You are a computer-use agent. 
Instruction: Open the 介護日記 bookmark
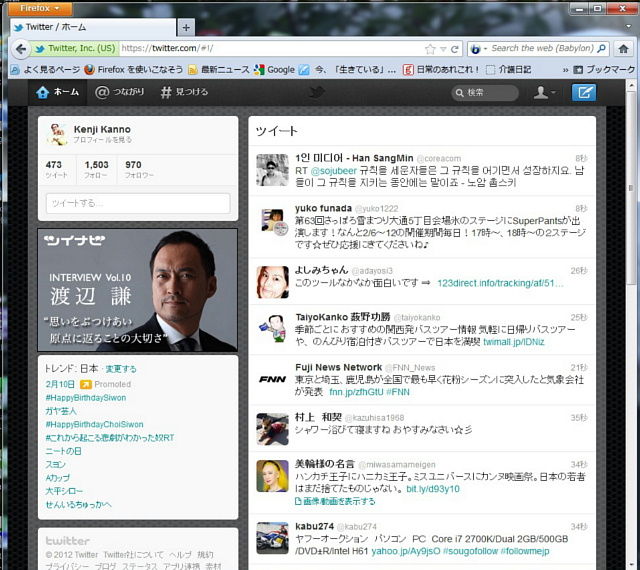click(509, 70)
